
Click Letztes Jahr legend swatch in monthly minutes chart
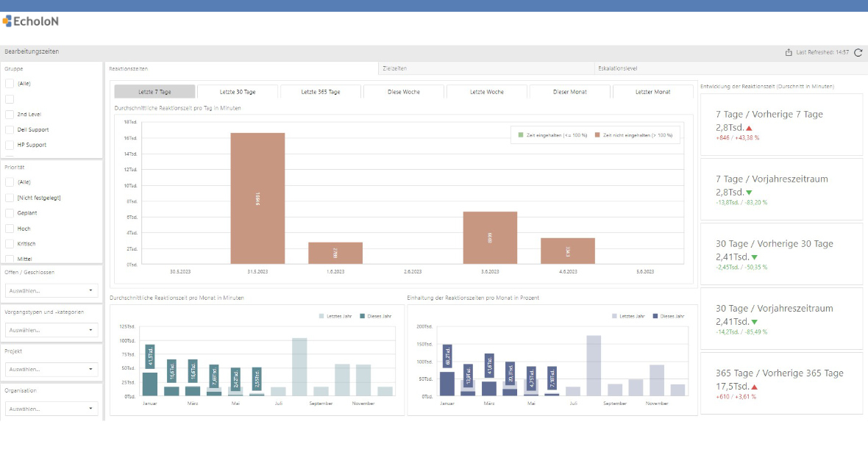321,316
